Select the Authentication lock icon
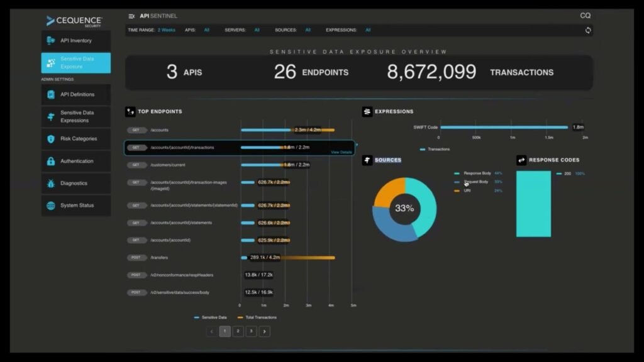This screenshot has height=362, width=644. tap(50, 161)
